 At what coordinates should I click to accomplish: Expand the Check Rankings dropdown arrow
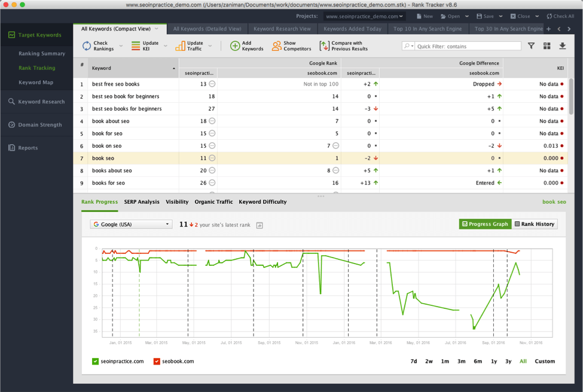pyautogui.click(x=121, y=46)
